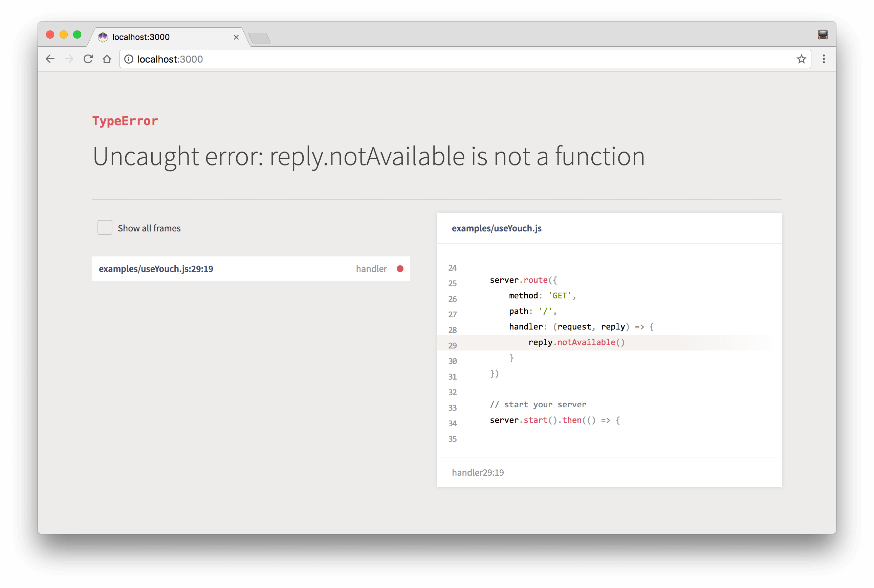Click the forward navigation arrow icon

click(70, 59)
